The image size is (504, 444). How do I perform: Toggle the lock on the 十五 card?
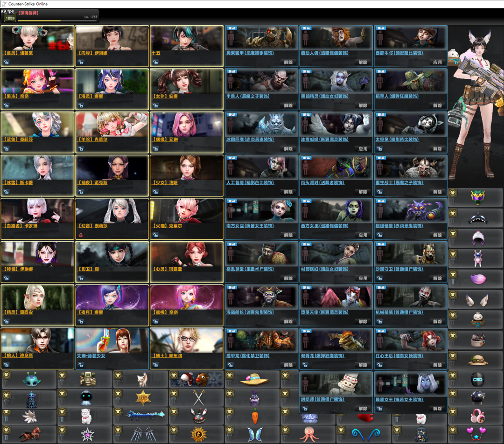(155, 62)
